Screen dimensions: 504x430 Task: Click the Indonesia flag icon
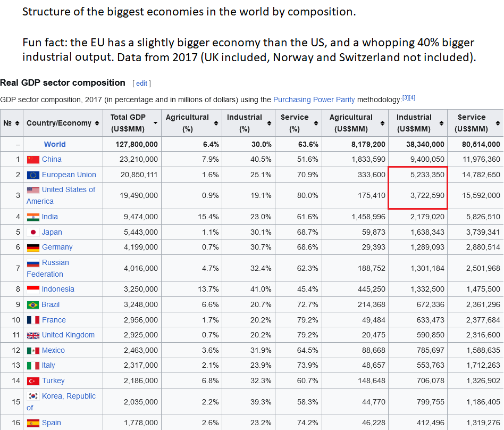tap(33, 290)
